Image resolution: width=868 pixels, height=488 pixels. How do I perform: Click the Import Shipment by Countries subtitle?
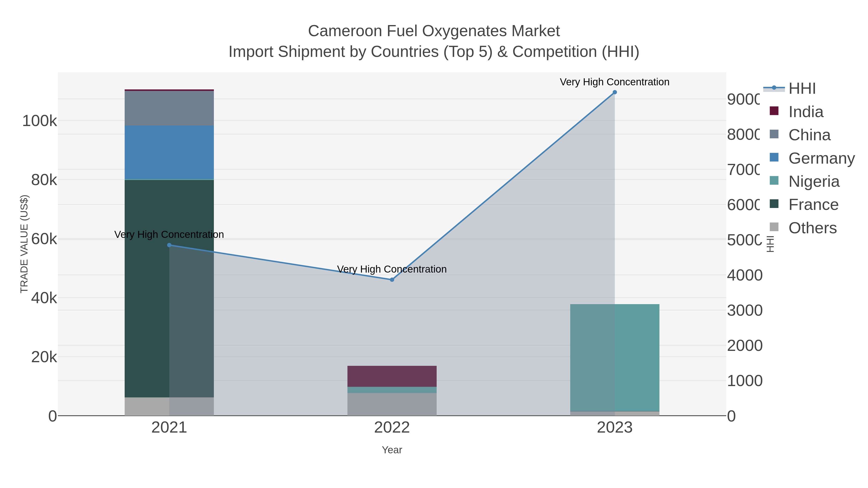click(434, 52)
